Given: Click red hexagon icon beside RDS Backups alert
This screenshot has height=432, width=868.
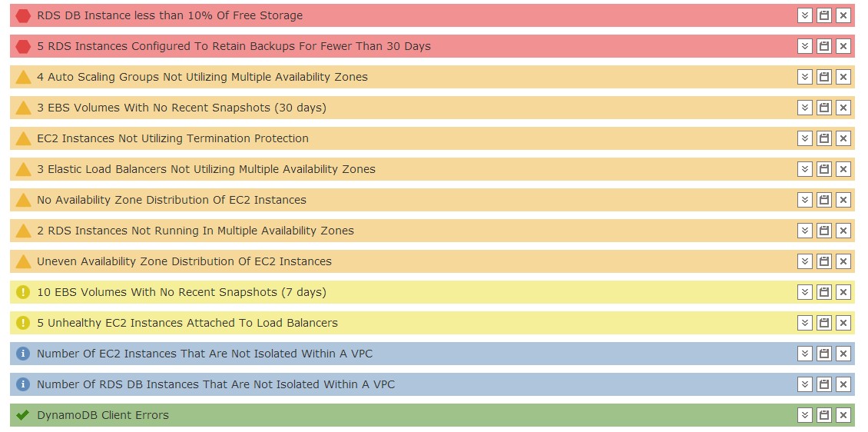Looking at the screenshot, I should click(23, 46).
